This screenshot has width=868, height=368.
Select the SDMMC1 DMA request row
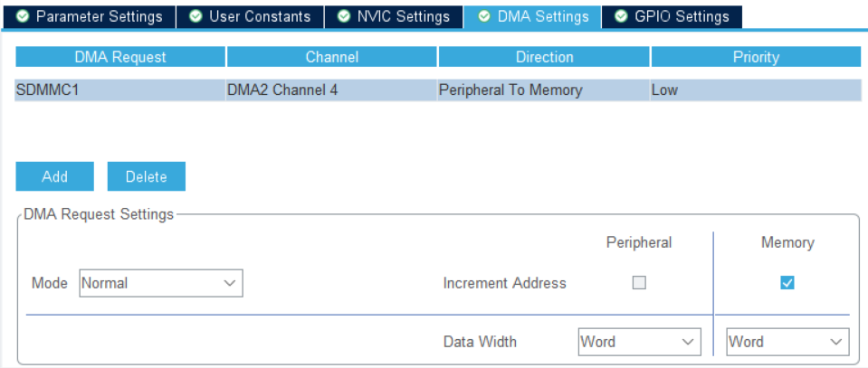[x=438, y=90]
